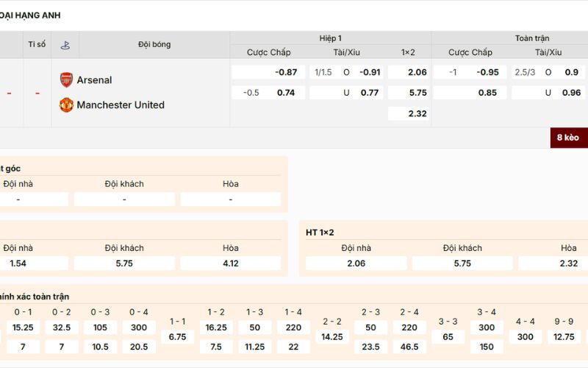
Task: Open the Arsenal team name link
Action: (94, 79)
